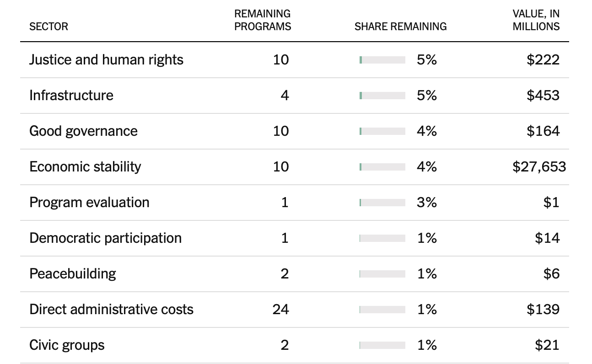Click the $453 Infrastructure value
This screenshot has width=592, height=364.
click(x=543, y=95)
